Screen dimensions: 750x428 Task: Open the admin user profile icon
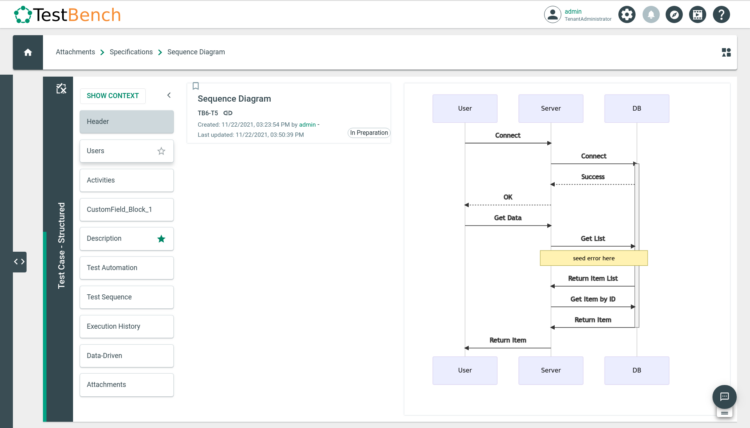click(552, 14)
